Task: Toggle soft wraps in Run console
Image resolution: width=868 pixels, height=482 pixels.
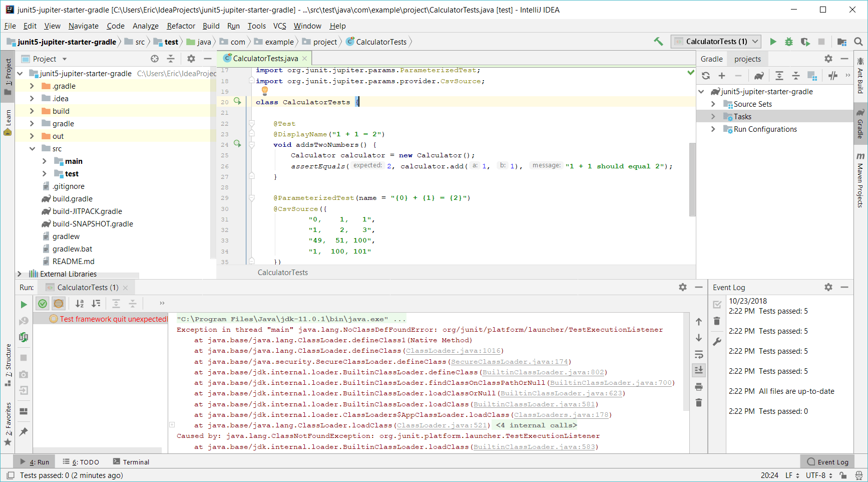Action: [x=699, y=354]
